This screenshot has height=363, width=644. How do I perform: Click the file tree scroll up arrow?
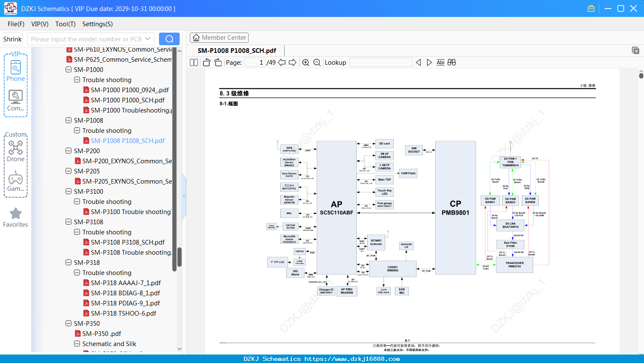coord(179,51)
